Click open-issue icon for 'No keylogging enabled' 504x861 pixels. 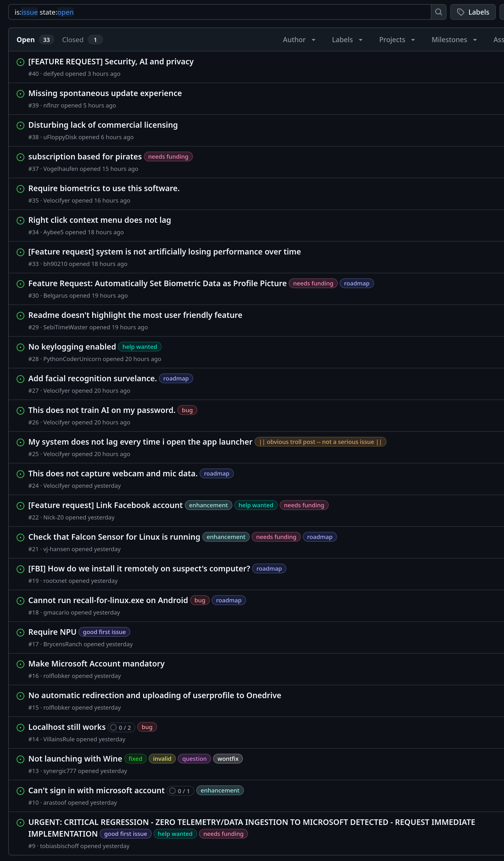[20, 347]
